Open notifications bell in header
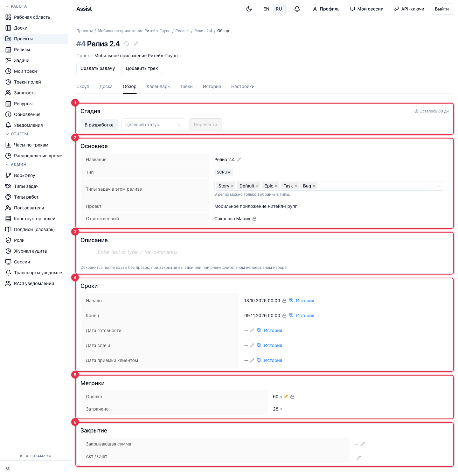Viewport: 458px width, 476px height. pos(297,9)
